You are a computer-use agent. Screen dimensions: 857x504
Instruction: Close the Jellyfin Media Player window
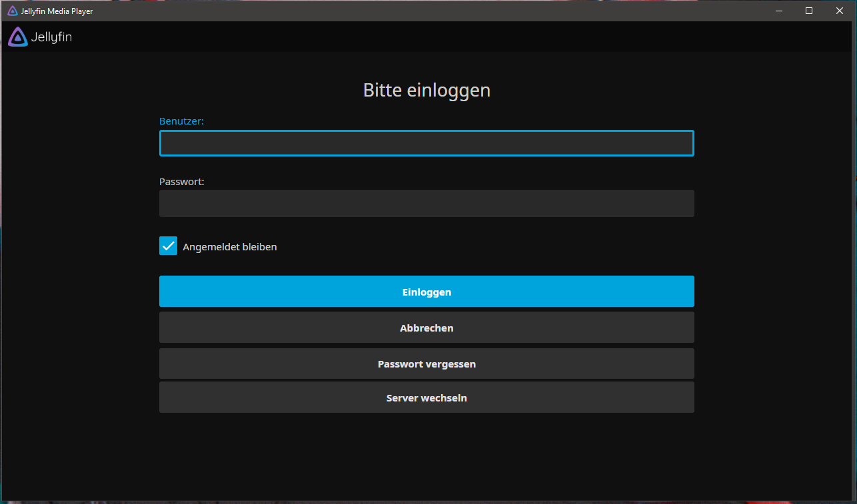pyautogui.click(x=839, y=11)
